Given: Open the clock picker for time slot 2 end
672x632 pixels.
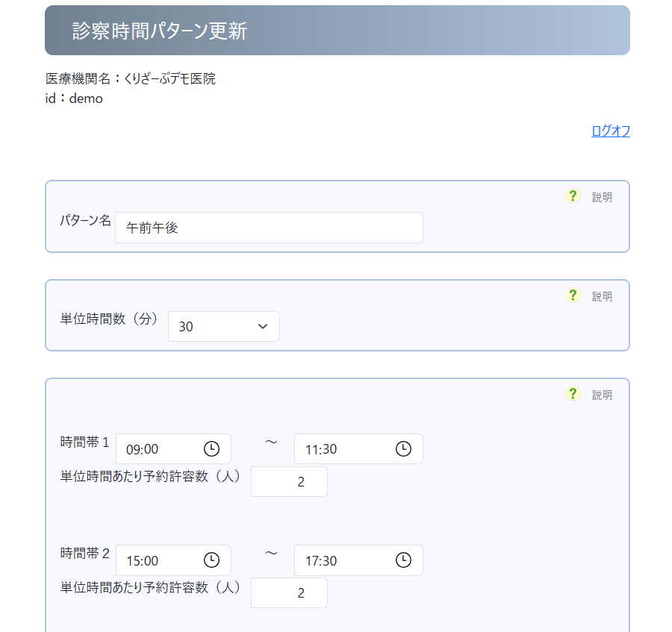Looking at the screenshot, I should click(403, 560).
